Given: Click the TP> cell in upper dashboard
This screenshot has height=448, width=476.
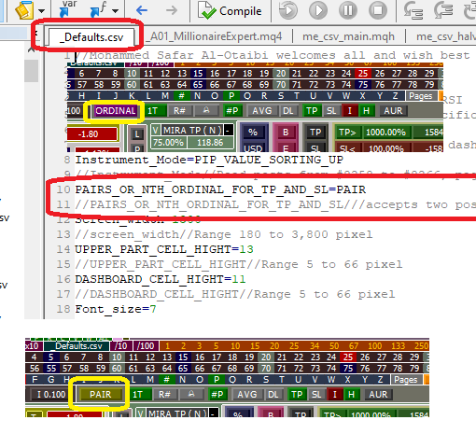Looking at the screenshot, I should click(347, 133).
